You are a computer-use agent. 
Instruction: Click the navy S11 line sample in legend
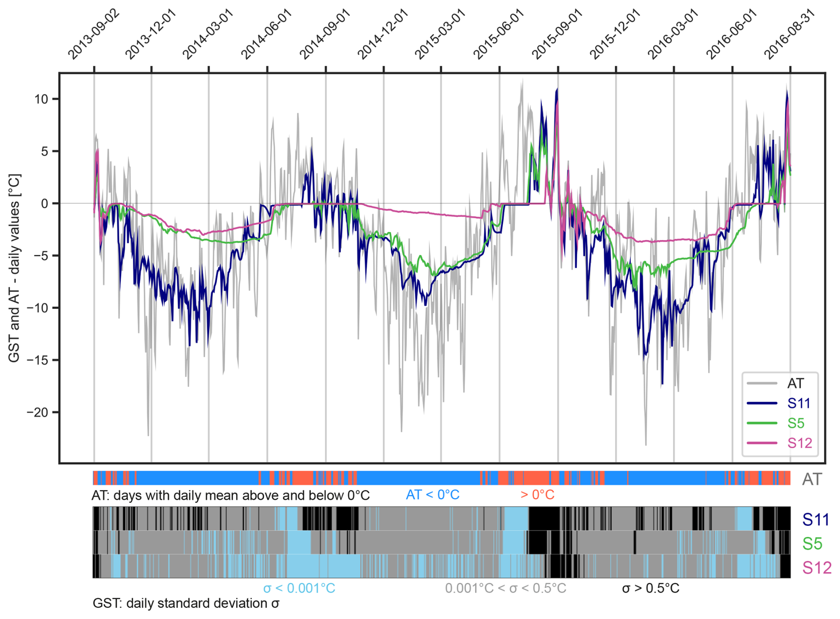(x=762, y=403)
